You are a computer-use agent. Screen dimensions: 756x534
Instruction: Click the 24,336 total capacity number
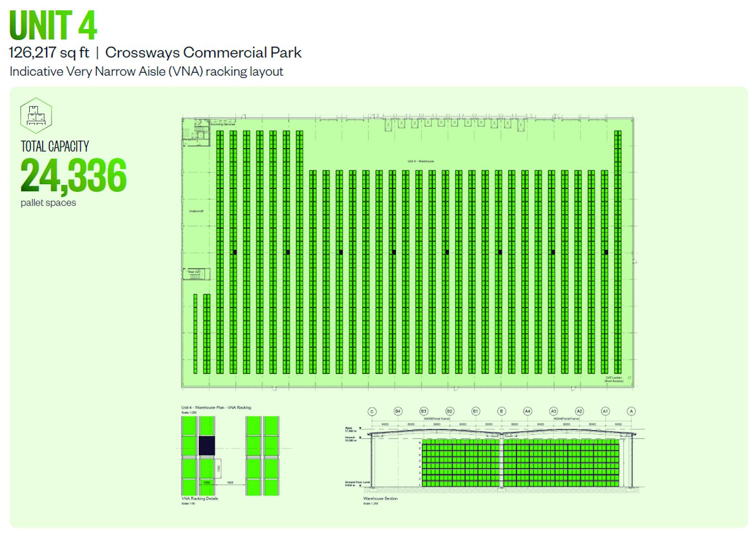pos(73,176)
